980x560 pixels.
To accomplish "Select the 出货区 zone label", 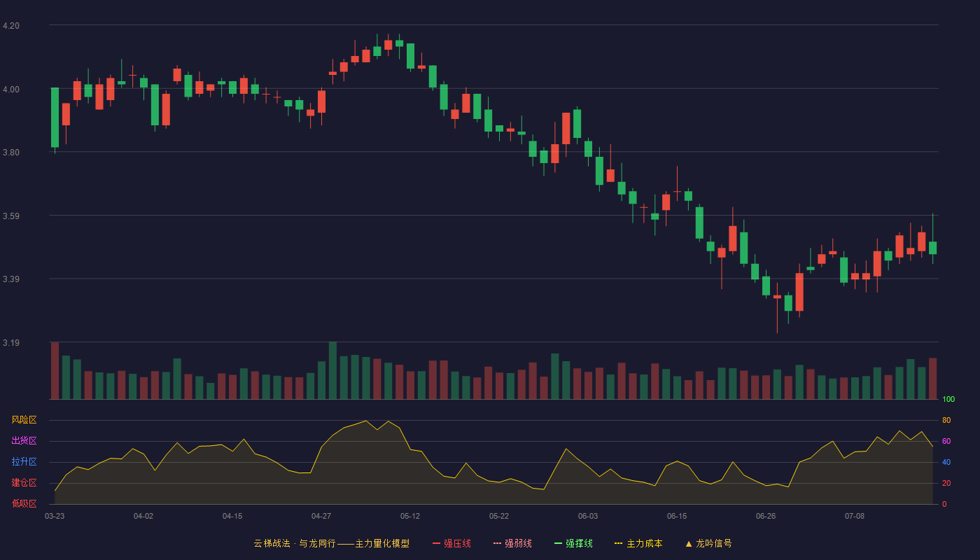I will click(x=24, y=441).
